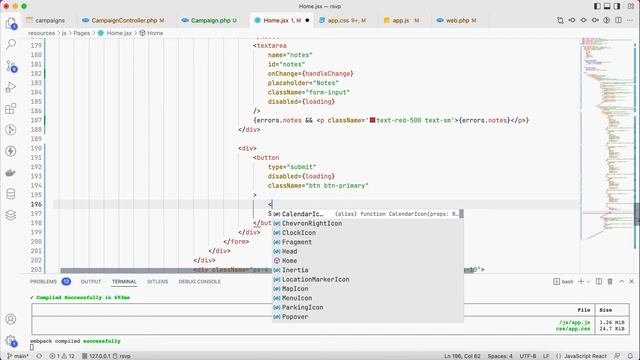This screenshot has height=360, width=640.
Task: Click the editor minimap
Action: [607, 139]
